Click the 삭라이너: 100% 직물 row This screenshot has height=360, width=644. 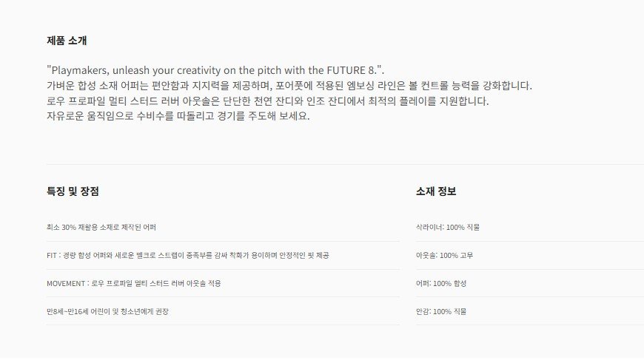pyautogui.click(x=530, y=227)
